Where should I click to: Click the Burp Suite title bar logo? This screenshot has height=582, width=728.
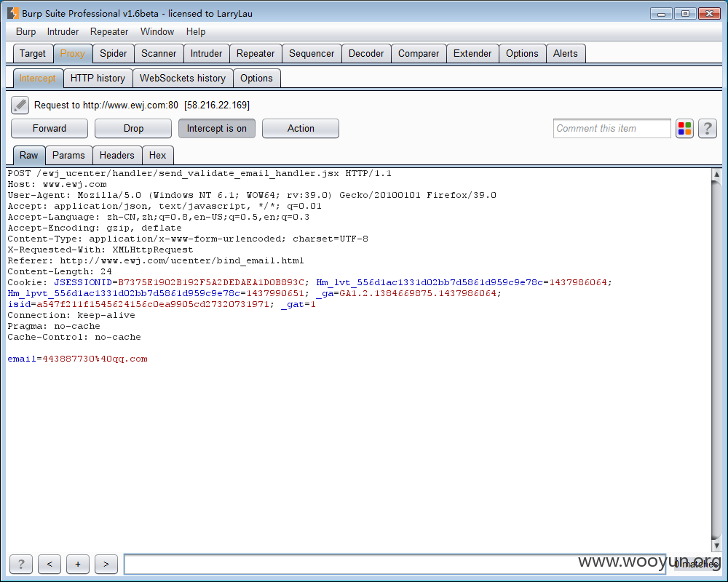point(13,13)
